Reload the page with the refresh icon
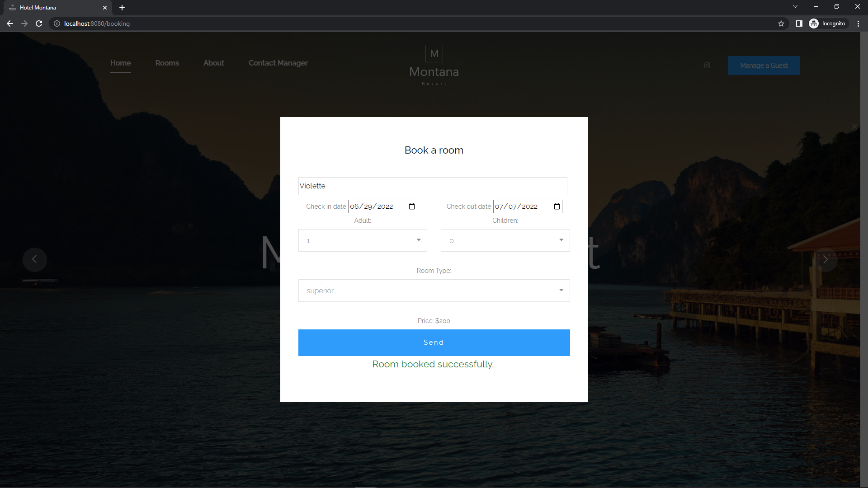Screen dimensions: 868x488 [39, 23]
